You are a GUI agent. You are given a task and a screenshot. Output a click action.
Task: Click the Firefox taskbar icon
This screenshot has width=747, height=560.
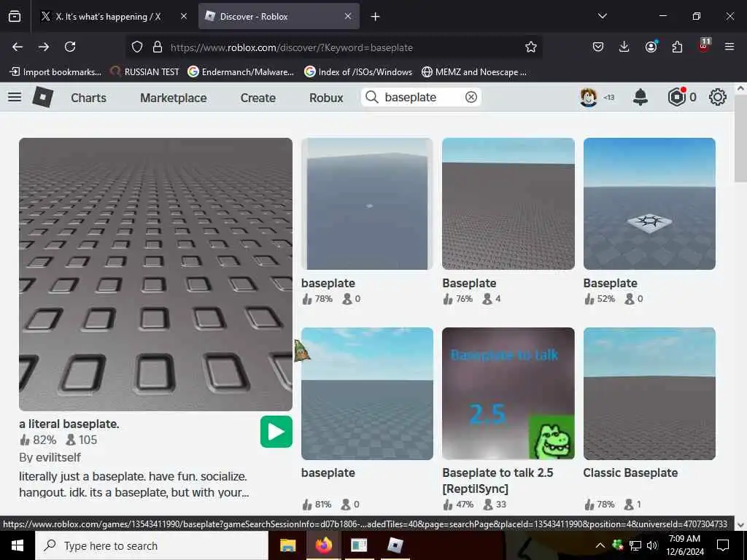point(323,545)
